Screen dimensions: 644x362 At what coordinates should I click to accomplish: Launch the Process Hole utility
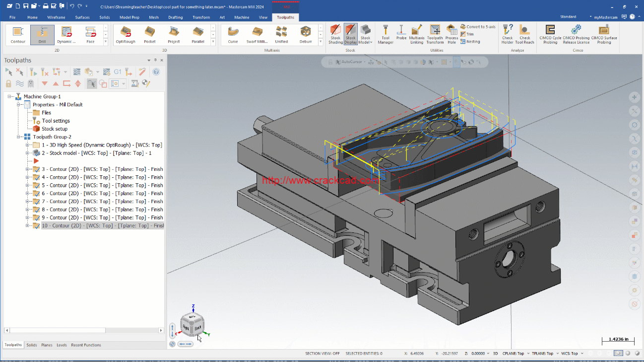451,34
